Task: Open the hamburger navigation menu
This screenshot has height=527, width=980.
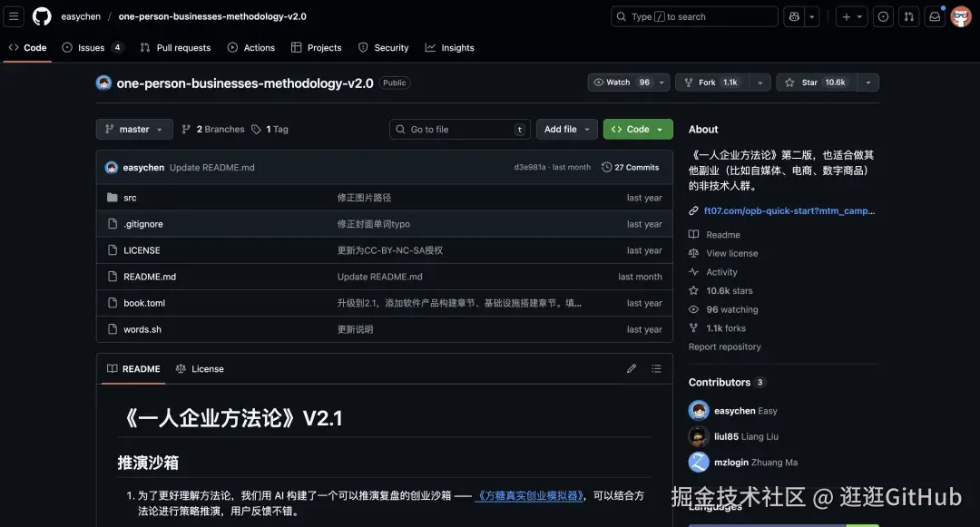Action: click(14, 16)
